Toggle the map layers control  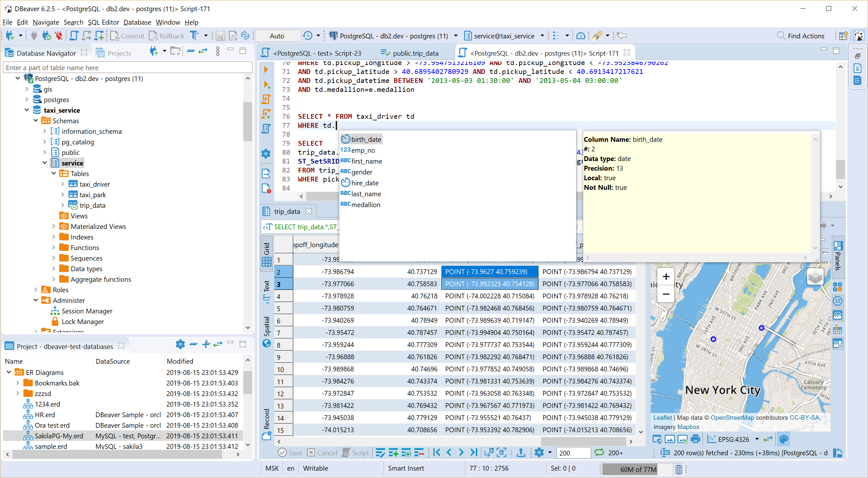pyautogui.click(x=816, y=276)
